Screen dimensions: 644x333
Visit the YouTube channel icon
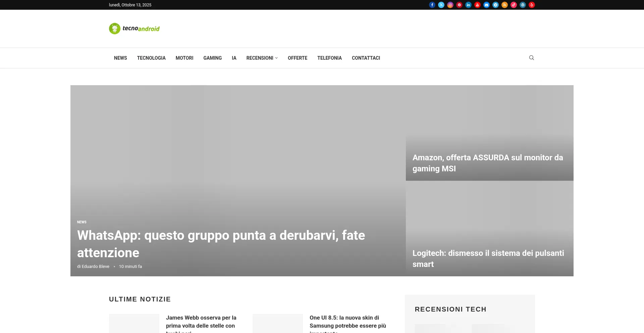coord(477,5)
